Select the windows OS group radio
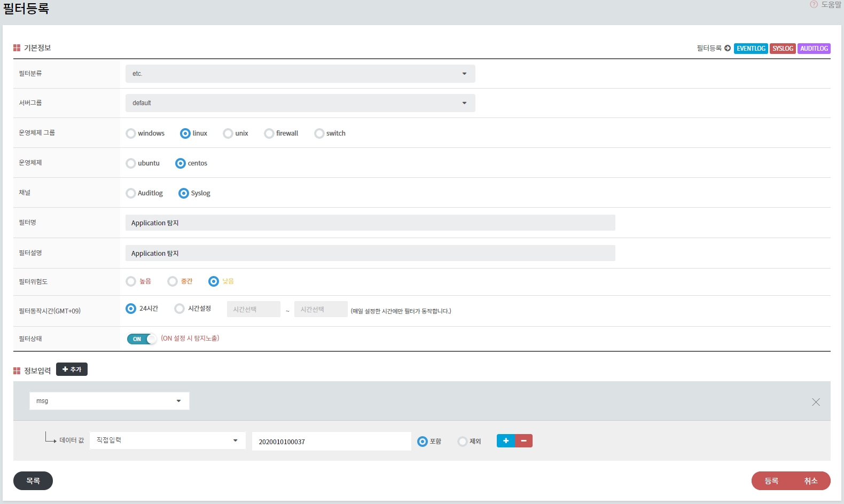This screenshot has height=504, width=844. (x=131, y=133)
